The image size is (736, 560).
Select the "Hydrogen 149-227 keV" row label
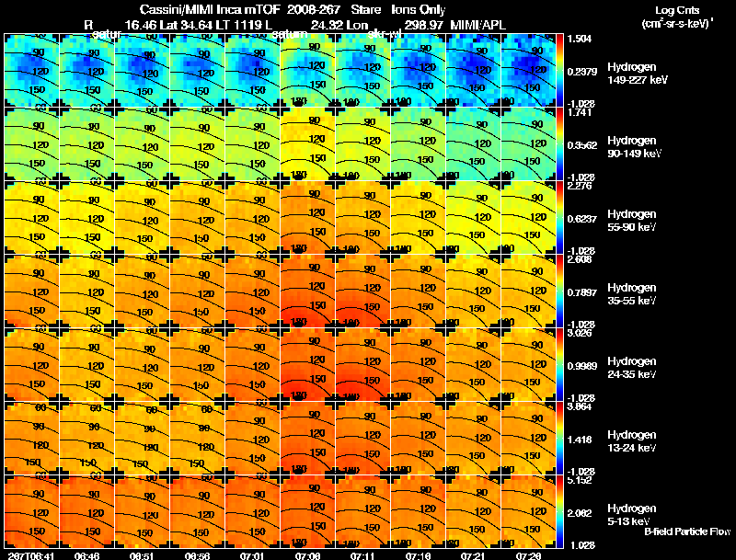(638, 74)
